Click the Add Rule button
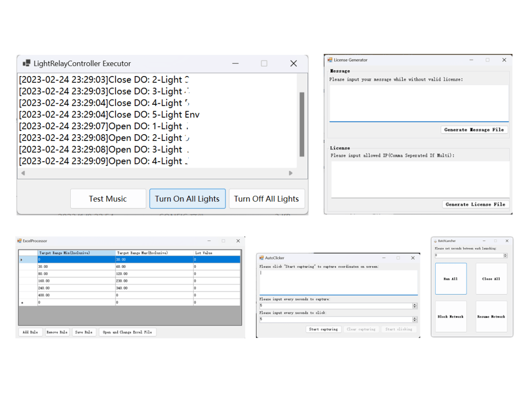The image size is (532, 399). [30, 332]
